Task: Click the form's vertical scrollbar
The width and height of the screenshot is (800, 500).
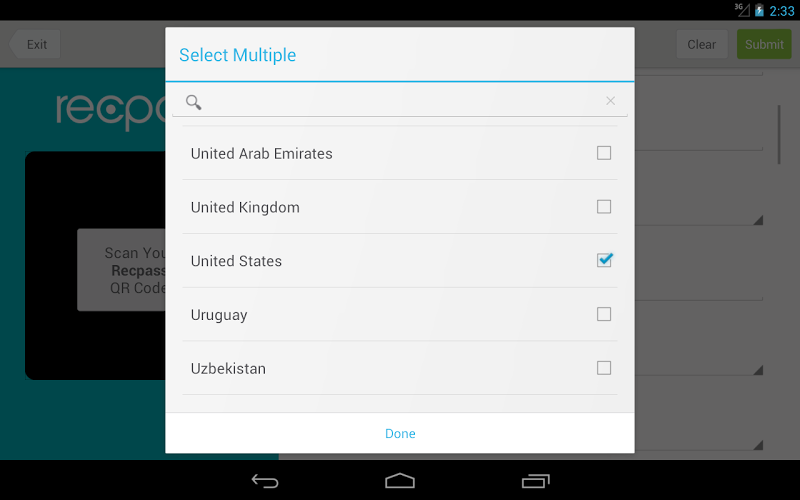Action: [x=779, y=135]
